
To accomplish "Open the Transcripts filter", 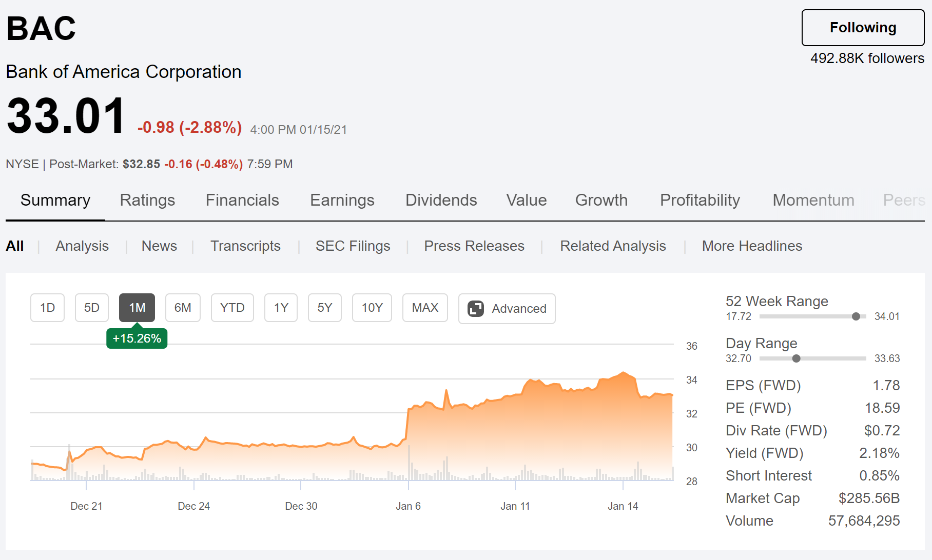I will (245, 246).
